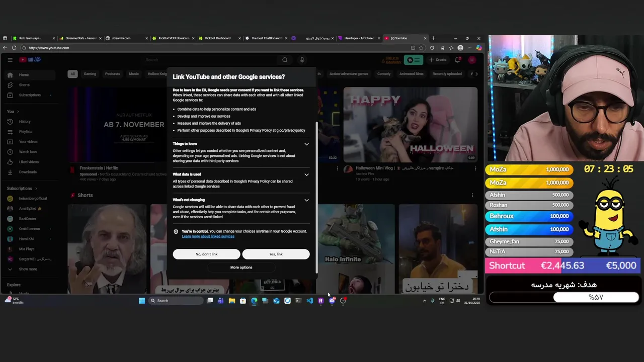
Task: Select the Animated films filter chip
Action: click(x=411, y=74)
